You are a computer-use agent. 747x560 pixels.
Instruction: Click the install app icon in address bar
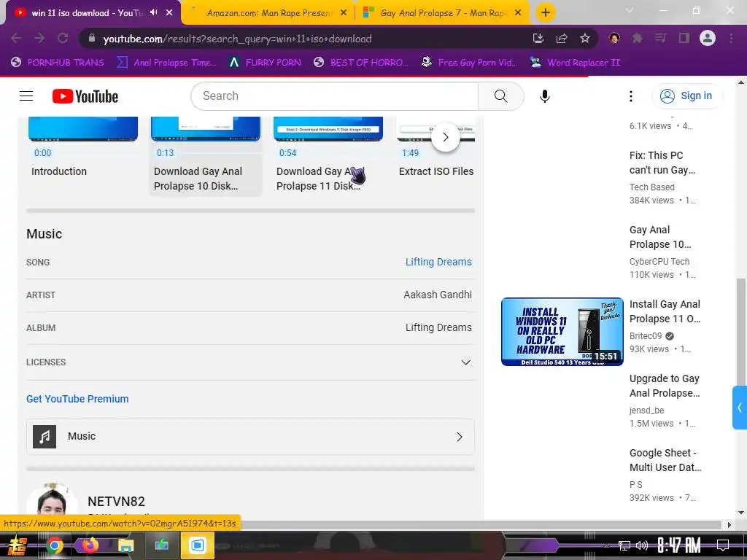click(538, 39)
